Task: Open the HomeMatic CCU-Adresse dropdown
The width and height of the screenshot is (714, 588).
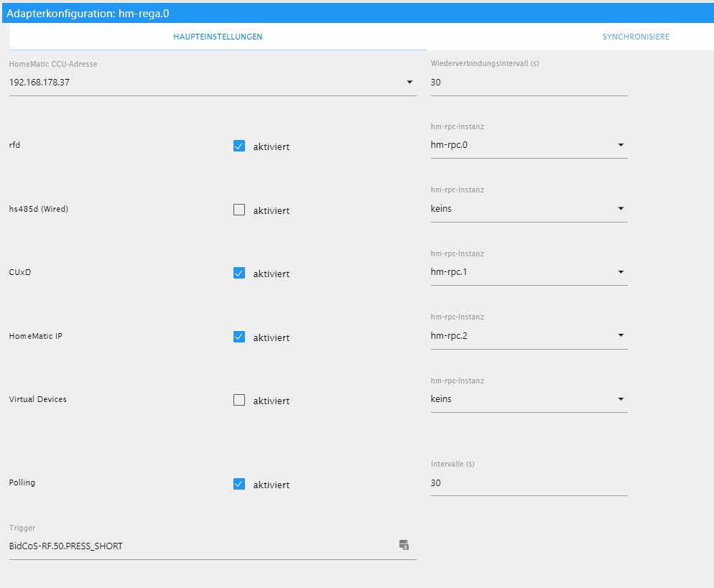Action: [409, 83]
